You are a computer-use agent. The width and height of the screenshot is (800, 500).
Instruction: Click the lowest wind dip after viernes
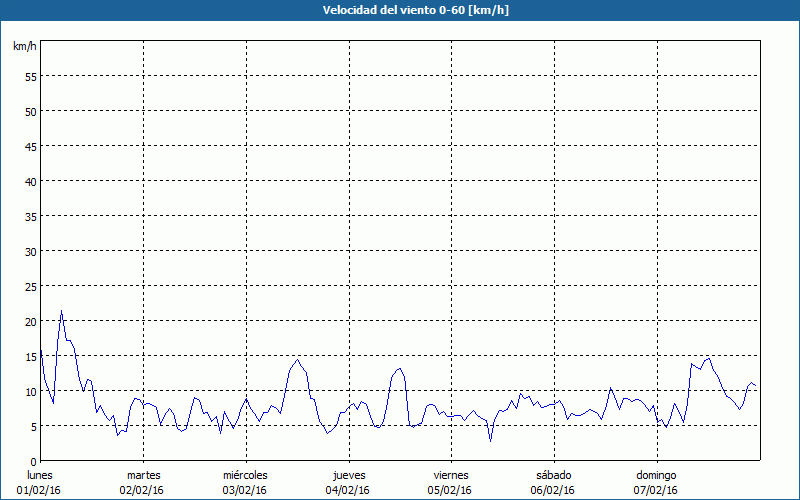click(490, 440)
